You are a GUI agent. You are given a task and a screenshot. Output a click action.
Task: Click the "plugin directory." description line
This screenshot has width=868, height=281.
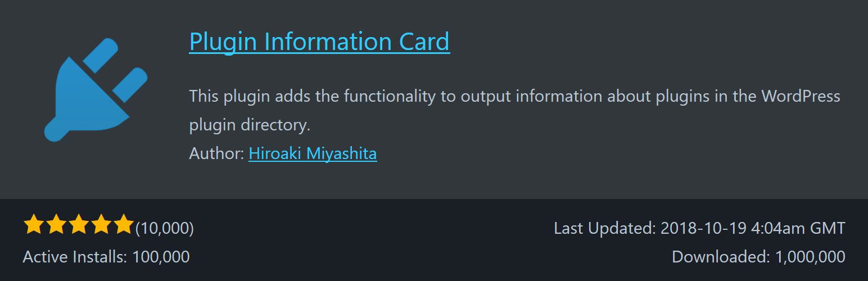coord(250,125)
